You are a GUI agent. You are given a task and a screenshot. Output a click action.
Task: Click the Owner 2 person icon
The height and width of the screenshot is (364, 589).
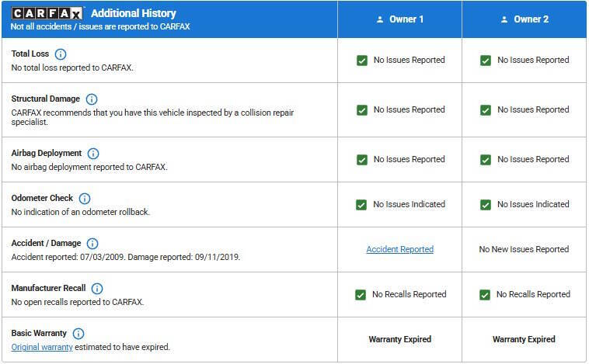click(x=504, y=19)
